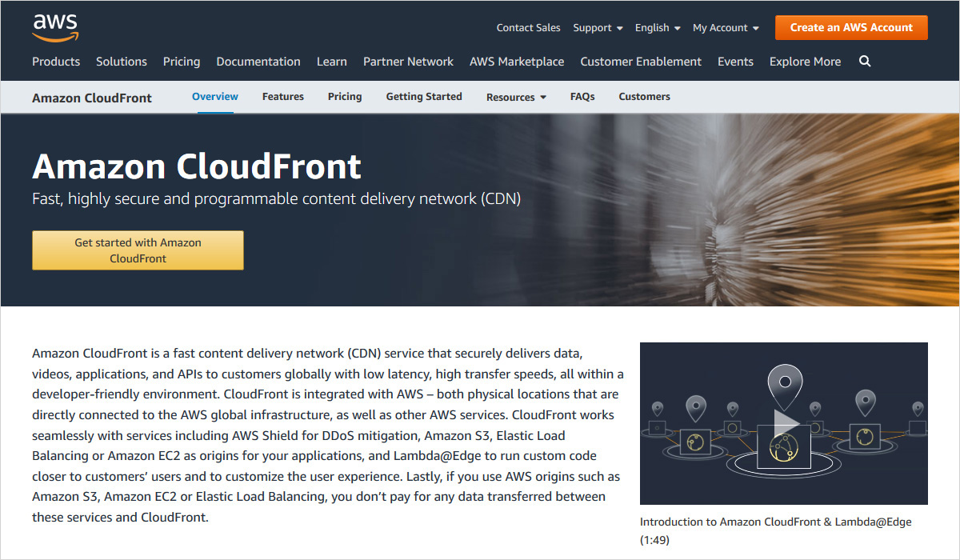The image size is (960, 560).
Task: Open AWS Marketplace menu item
Action: 517,62
